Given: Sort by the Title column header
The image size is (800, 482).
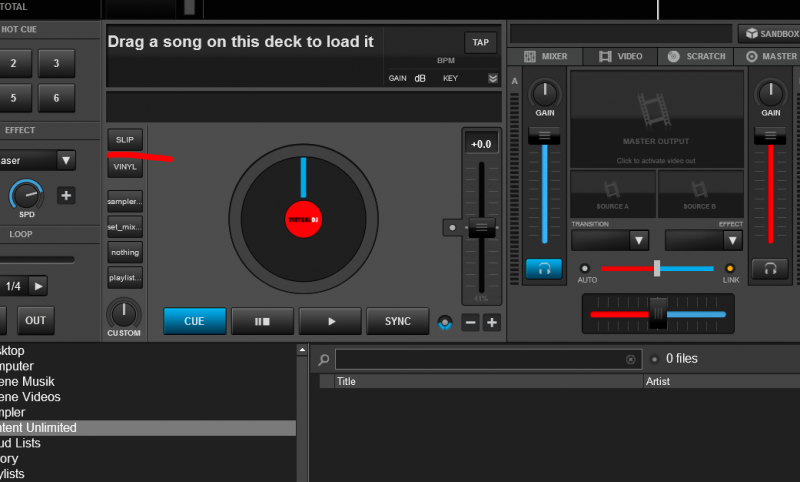Looking at the screenshot, I should pos(489,382).
